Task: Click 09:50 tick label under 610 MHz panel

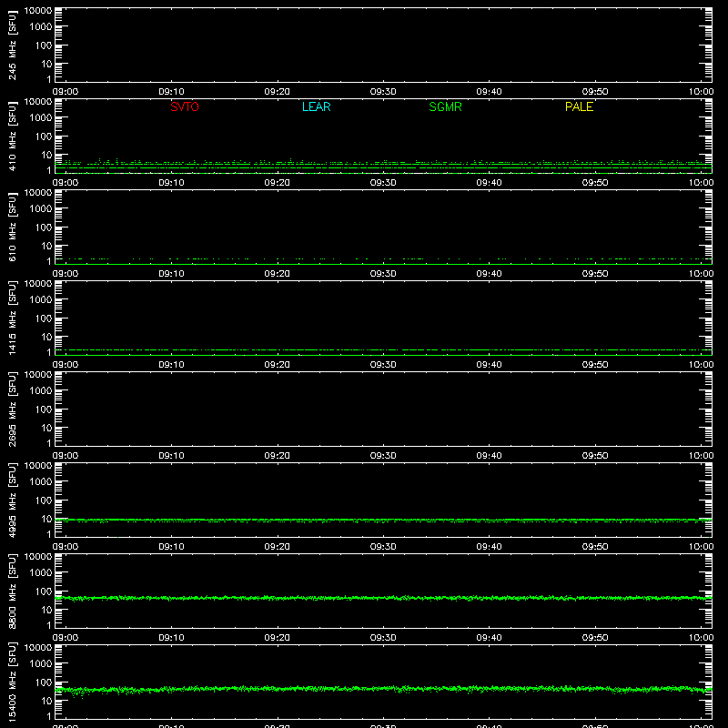Action: pos(595,274)
